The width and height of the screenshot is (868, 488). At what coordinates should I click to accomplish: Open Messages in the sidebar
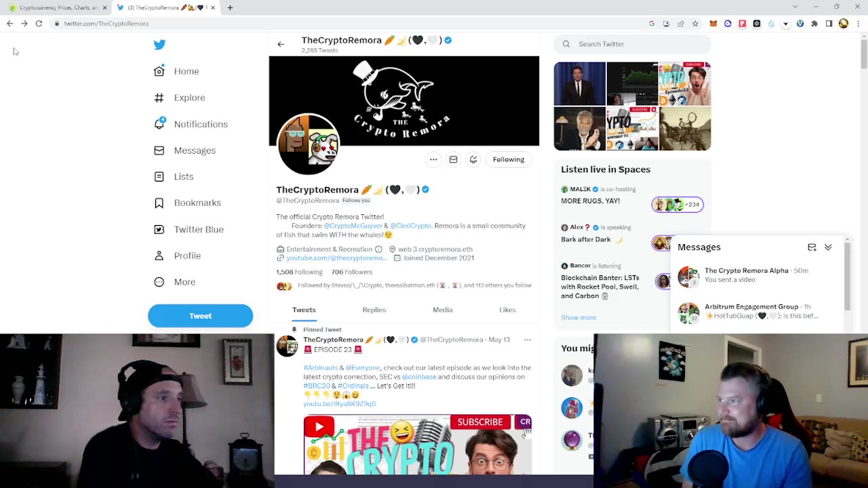click(x=184, y=150)
